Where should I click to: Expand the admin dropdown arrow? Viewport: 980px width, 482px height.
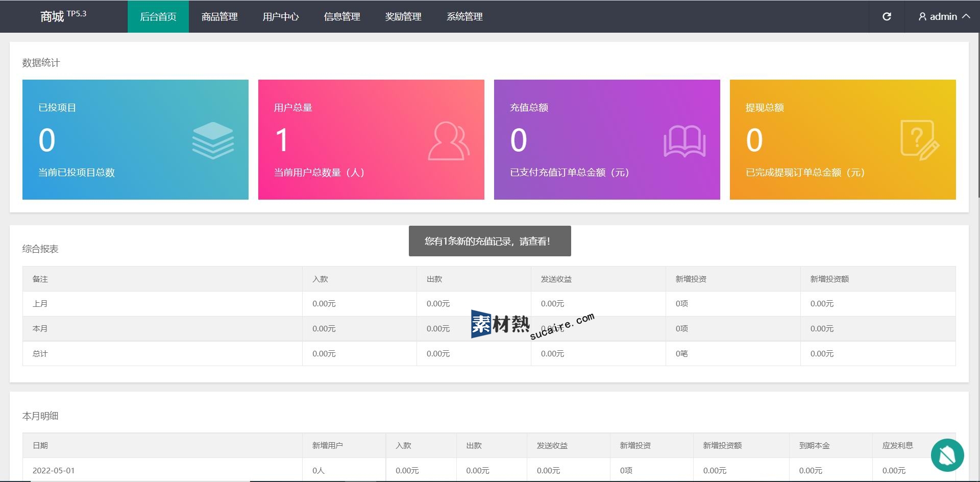point(966,16)
